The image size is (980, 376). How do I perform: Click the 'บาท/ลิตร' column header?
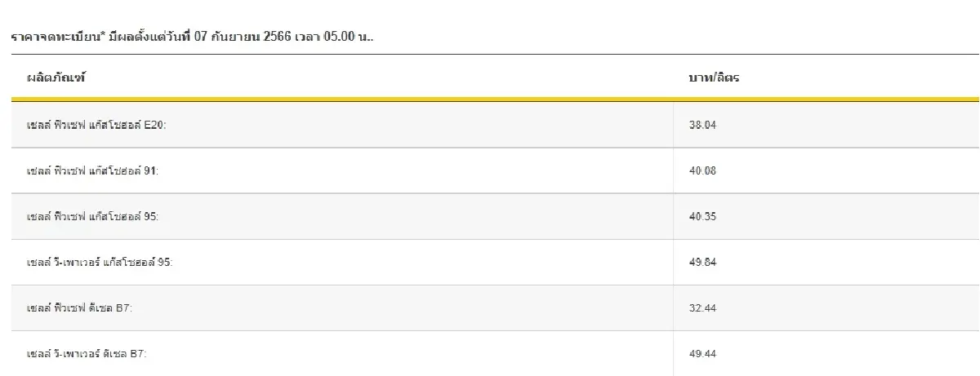tap(715, 78)
